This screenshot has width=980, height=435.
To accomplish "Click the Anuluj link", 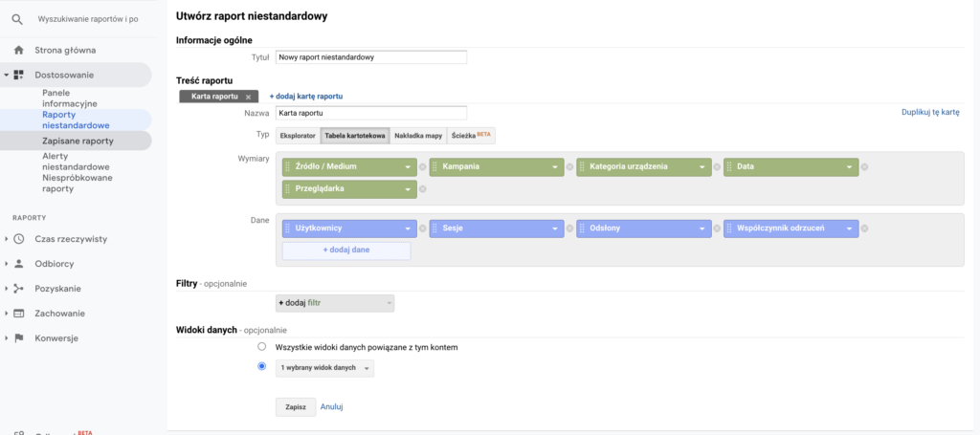I will [x=332, y=407].
